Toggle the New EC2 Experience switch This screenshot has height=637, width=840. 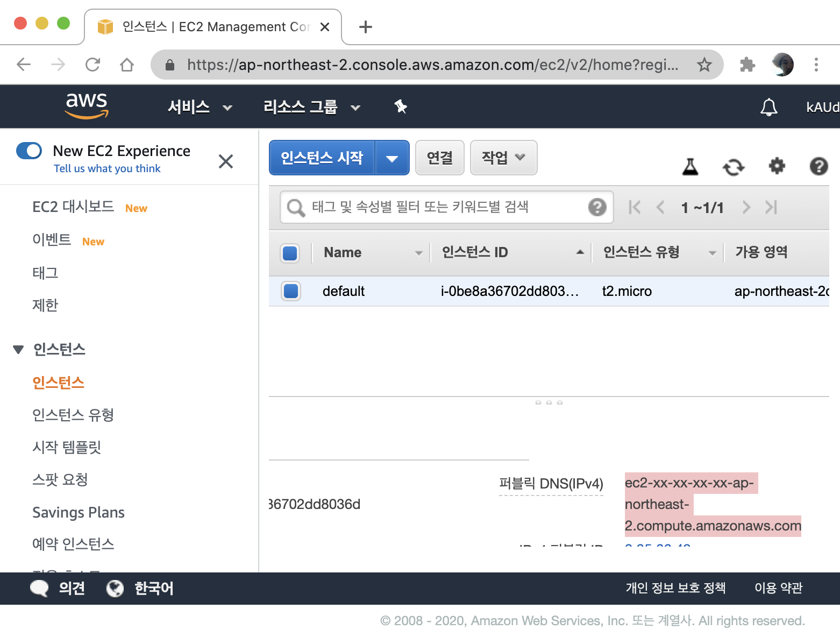tap(29, 151)
